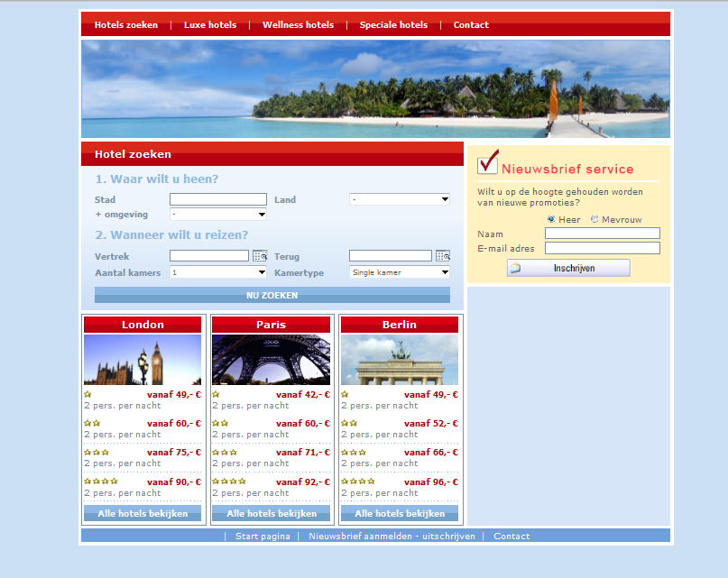Viewport: 728px width, 578px height.
Task: Focus the E-mail adres field
Action: (x=603, y=248)
